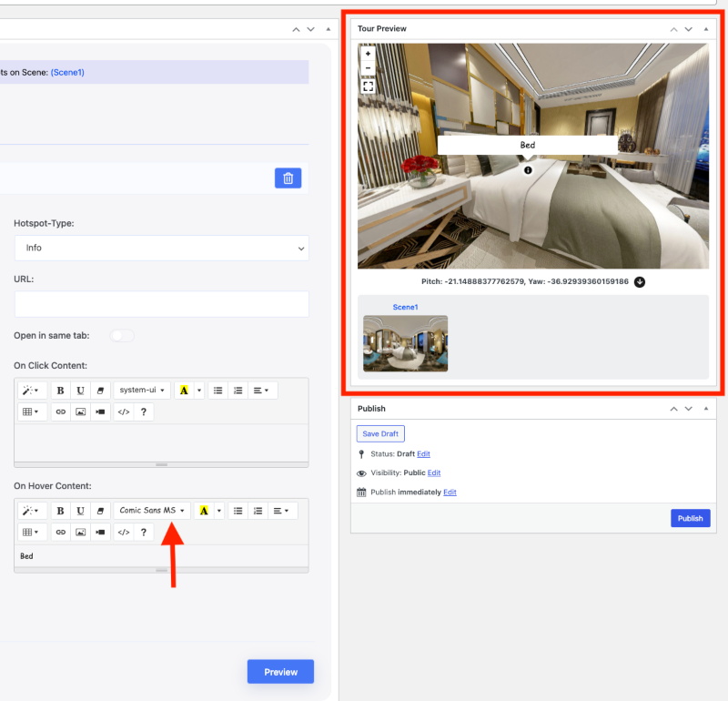Insert unordered list in On Hover Content

click(x=238, y=511)
